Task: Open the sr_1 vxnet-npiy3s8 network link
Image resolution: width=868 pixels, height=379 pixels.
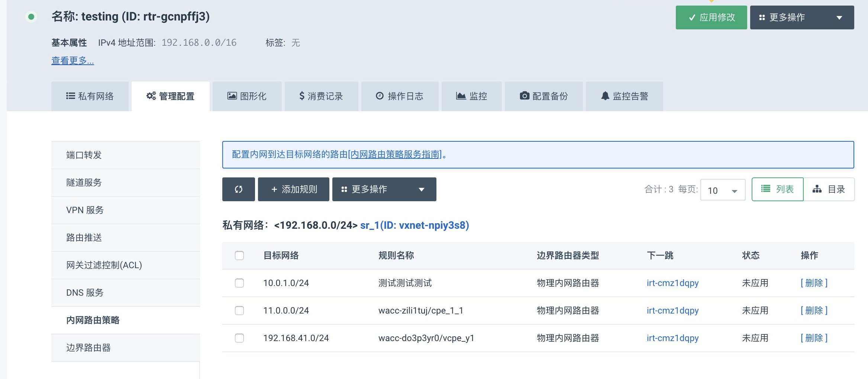Action: (x=414, y=225)
